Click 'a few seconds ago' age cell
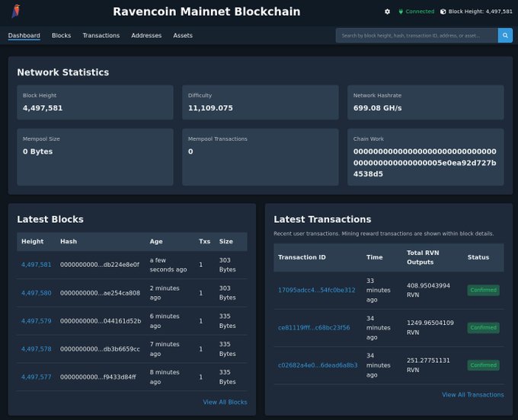Image resolution: width=518 pixels, height=420 pixels. pyautogui.click(x=168, y=265)
